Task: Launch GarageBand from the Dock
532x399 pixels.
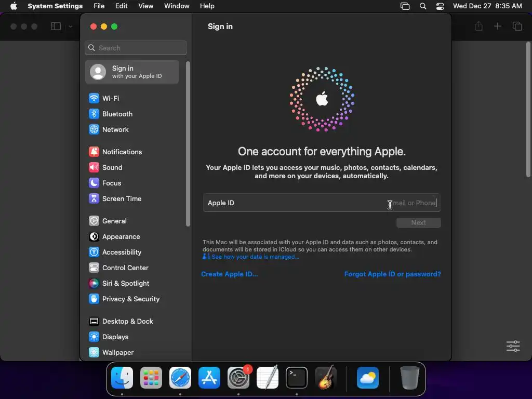Action: click(326, 377)
